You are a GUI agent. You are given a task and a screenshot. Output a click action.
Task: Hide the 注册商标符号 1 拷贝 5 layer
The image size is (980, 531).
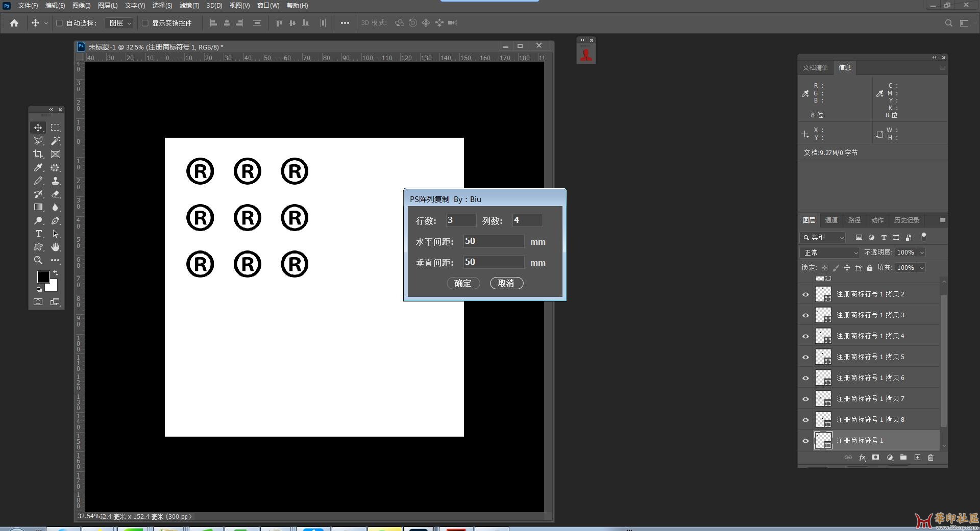[x=805, y=357]
